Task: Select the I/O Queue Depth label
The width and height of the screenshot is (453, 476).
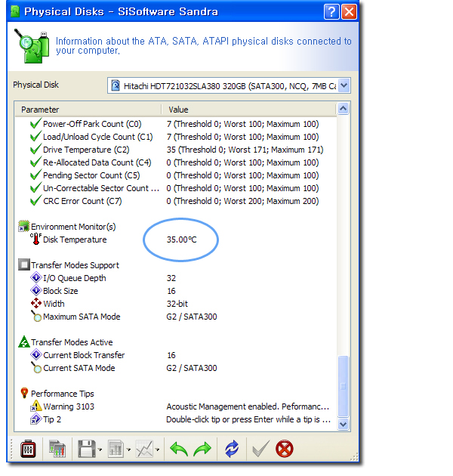Action: point(75,278)
